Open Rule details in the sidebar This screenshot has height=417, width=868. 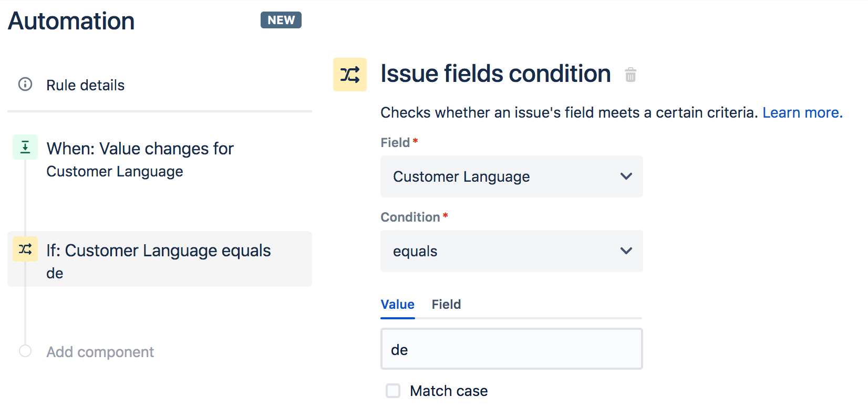tap(85, 85)
